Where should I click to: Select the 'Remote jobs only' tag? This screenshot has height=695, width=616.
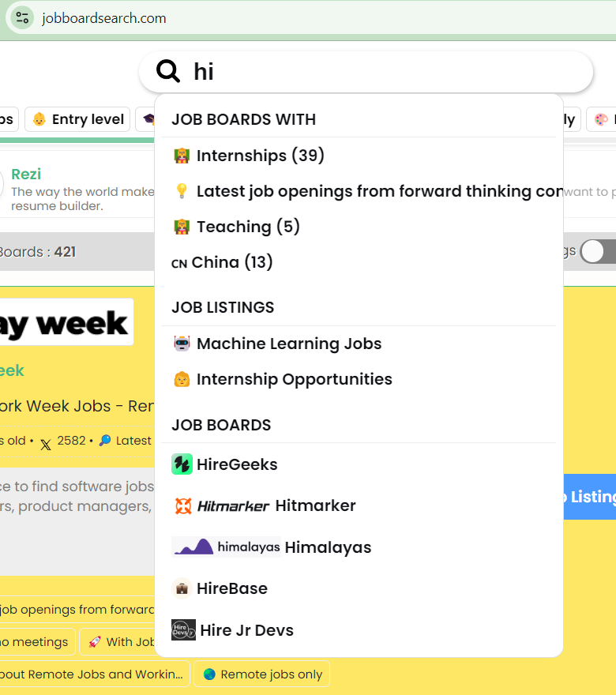(262, 674)
